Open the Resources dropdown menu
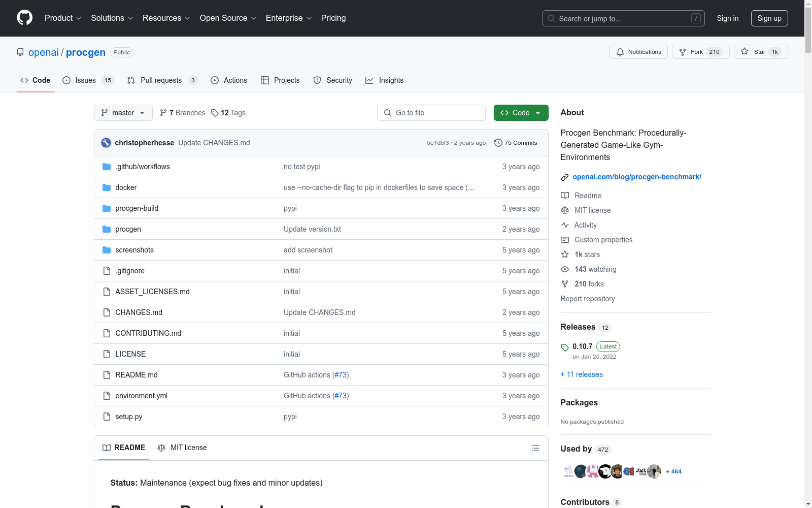The image size is (812, 508). (166, 18)
